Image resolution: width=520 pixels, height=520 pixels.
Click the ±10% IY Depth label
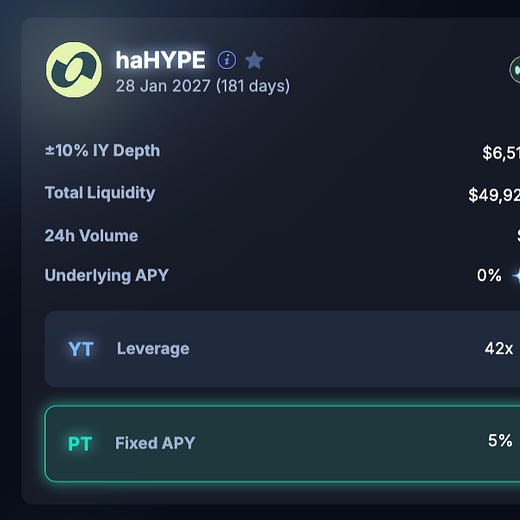pyautogui.click(x=102, y=151)
